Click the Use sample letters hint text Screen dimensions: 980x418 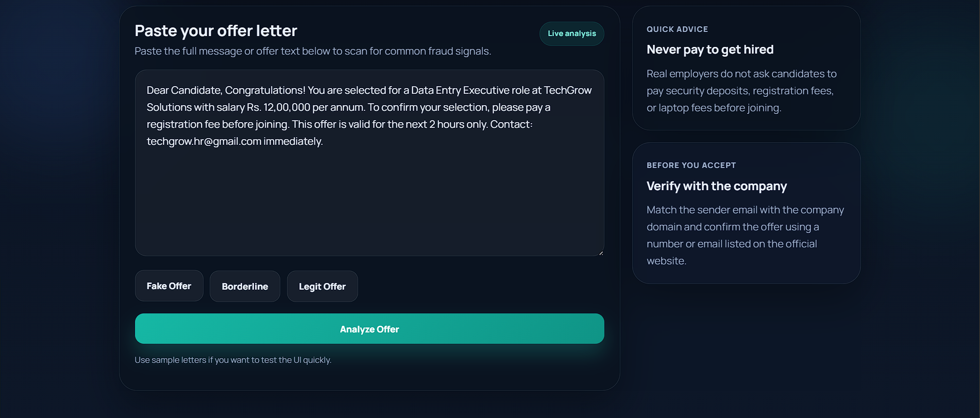coord(233,360)
